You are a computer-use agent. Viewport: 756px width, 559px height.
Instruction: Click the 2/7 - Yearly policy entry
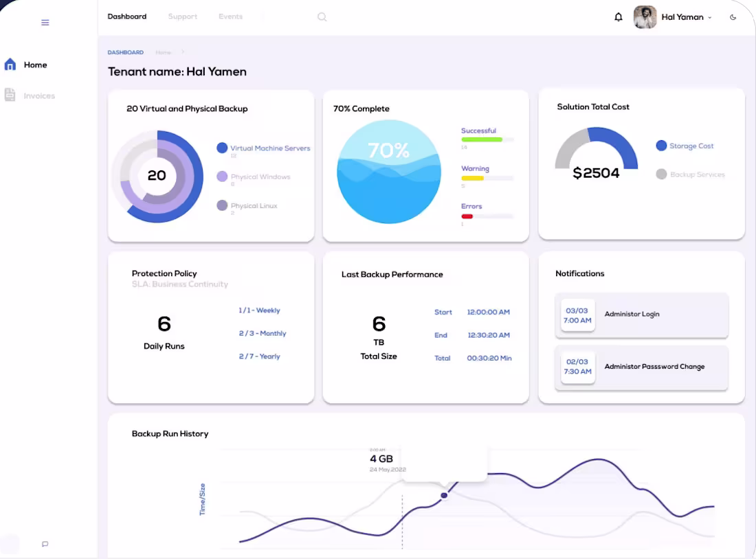pos(259,356)
